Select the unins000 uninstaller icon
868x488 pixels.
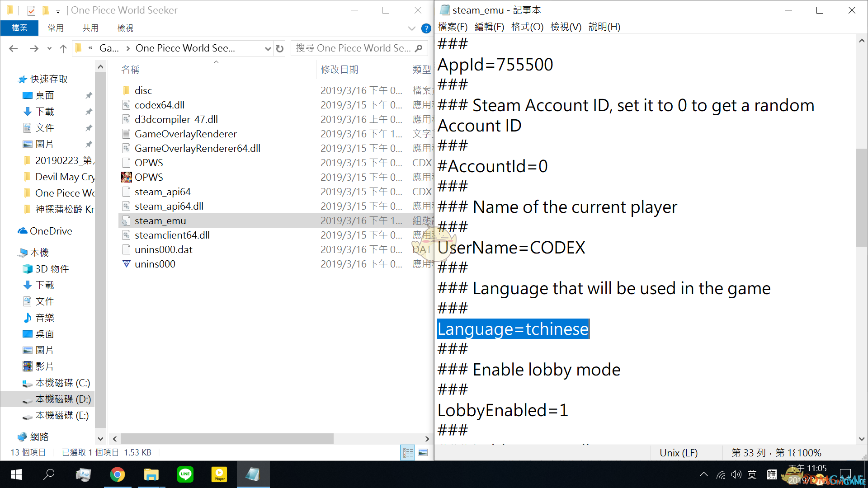coord(127,264)
